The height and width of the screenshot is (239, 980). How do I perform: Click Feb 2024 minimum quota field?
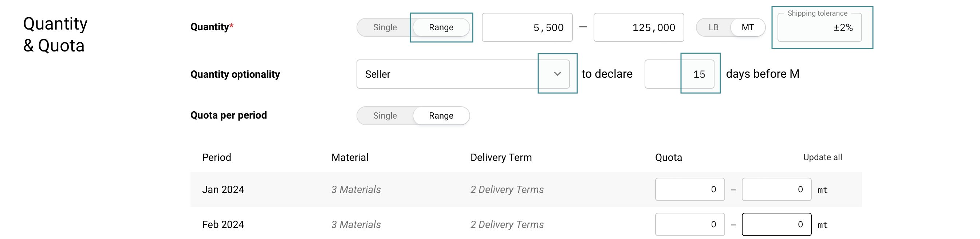[x=689, y=224]
